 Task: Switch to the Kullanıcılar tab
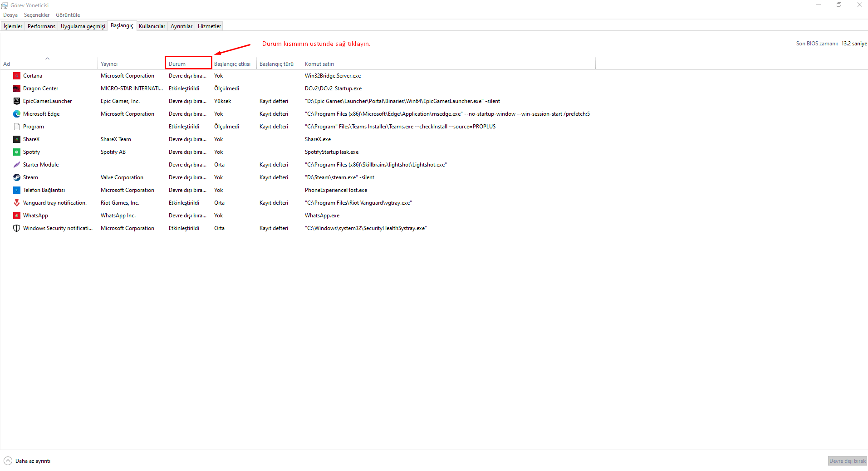point(152,26)
